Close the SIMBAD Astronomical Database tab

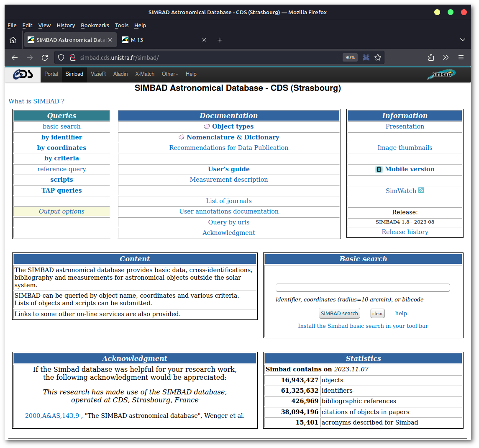[110, 40]
